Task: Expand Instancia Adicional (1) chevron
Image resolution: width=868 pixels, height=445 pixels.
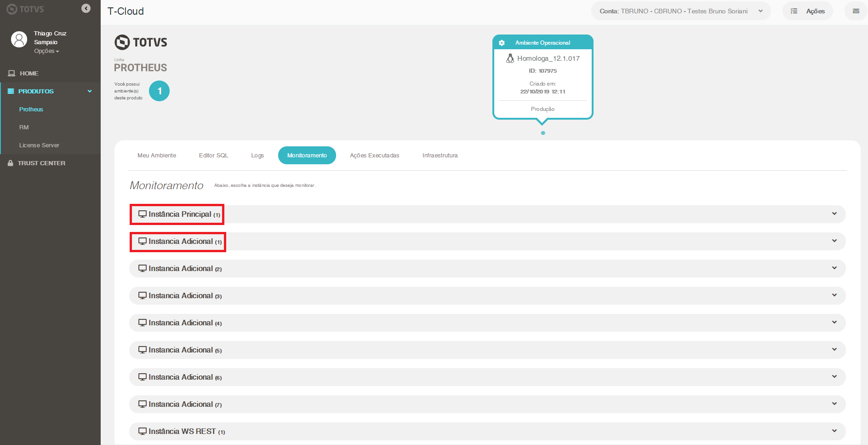Action: 834,241
